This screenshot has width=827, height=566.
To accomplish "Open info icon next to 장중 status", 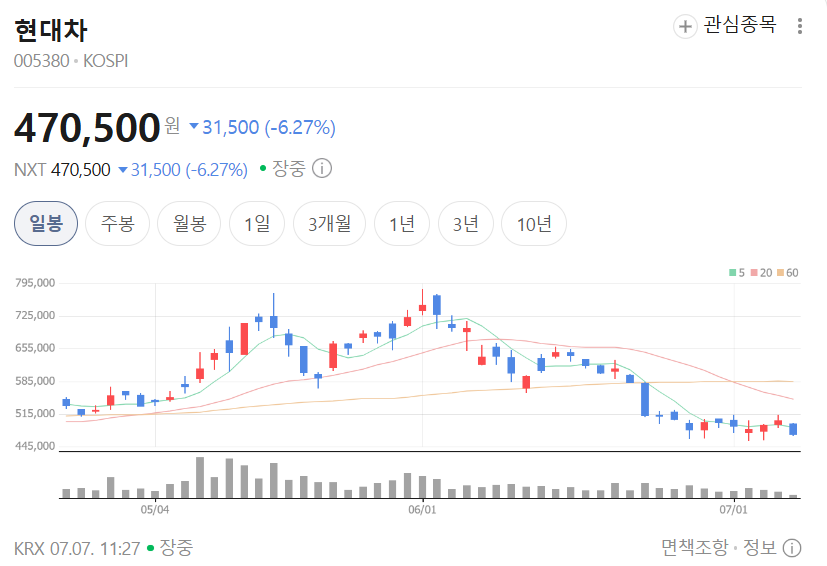I will point(322,169).
